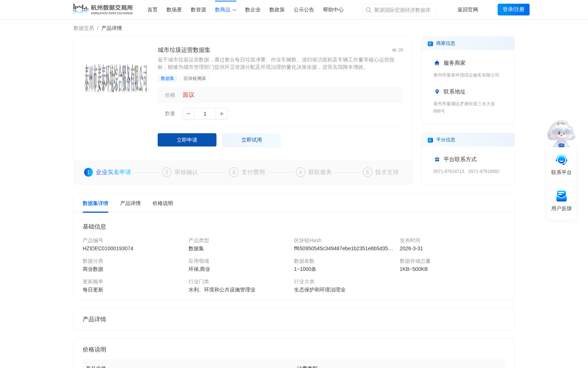The image size is (588, 368).
Task: Open the 数企业 menu item
Action: [x=253, y=10]
